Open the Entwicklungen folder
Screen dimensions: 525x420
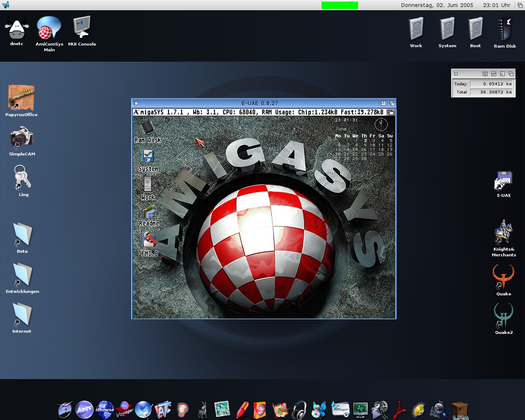[22, 274]
